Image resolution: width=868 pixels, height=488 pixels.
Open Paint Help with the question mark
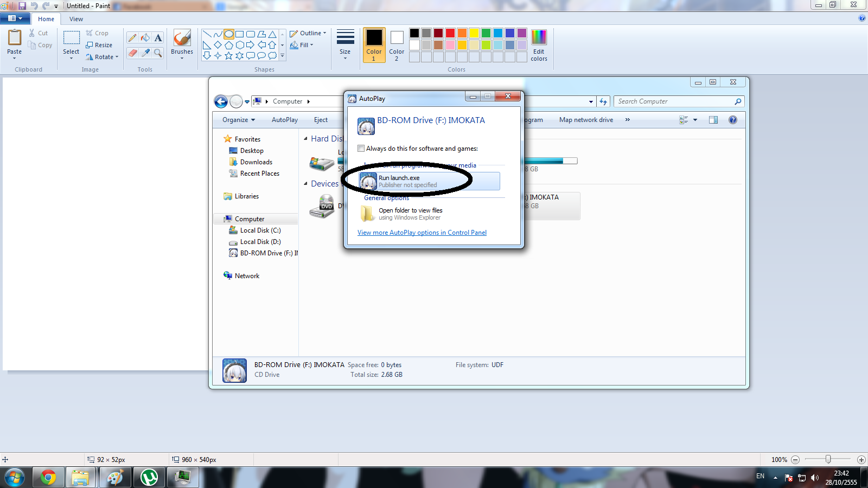click(x=862, y=18)
